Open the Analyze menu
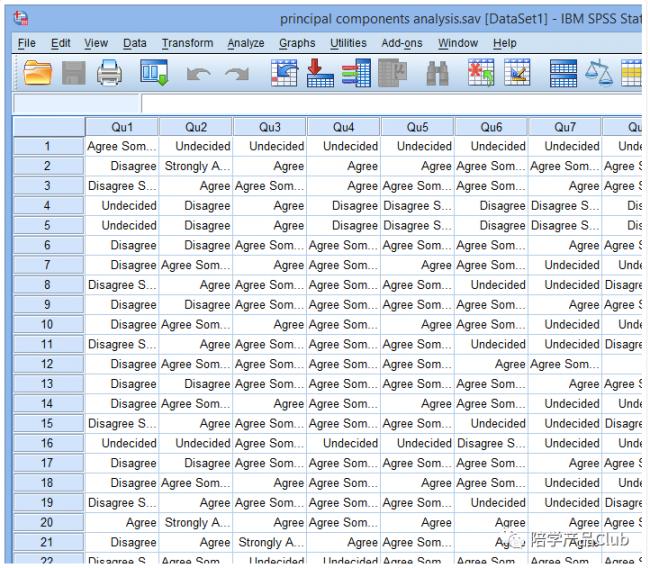The image size is (650, 568). [245, 43]
